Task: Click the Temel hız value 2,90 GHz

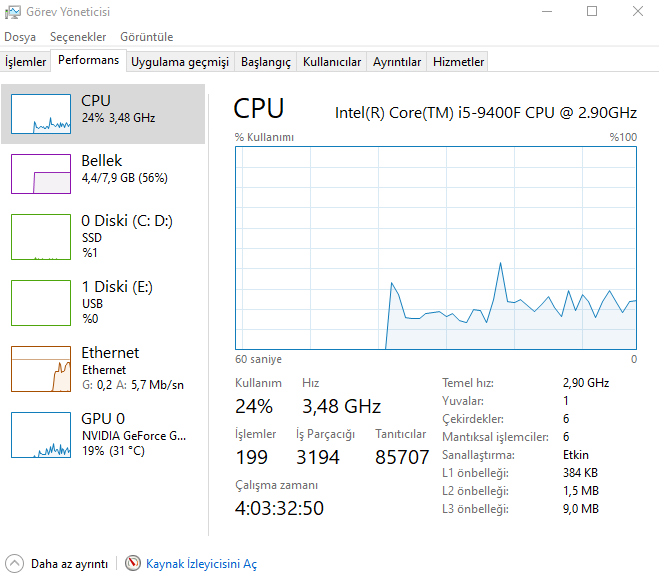Action: click(x=586, y=383)
